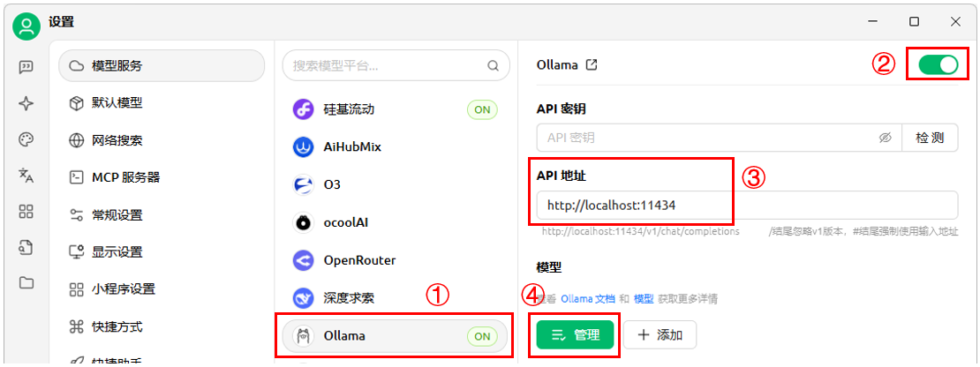
Task: Click the search magnifier icon in provider search
Action: point(493,65)
